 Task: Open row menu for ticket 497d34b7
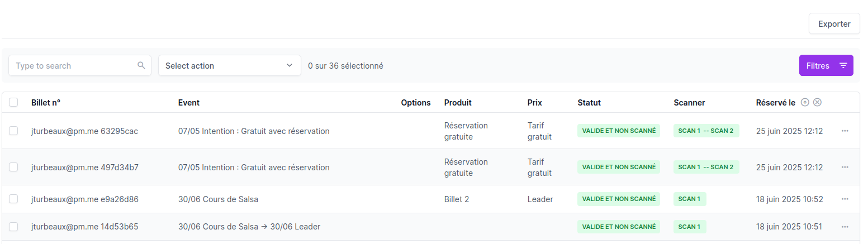[845, 167]
